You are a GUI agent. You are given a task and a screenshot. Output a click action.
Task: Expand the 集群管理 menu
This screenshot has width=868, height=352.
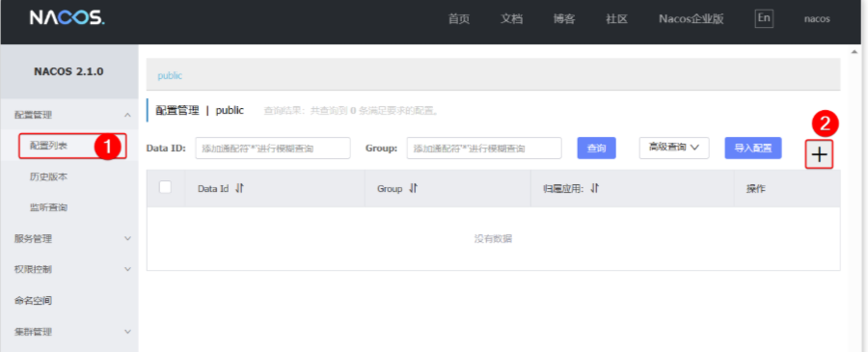[x=69, y=332]
